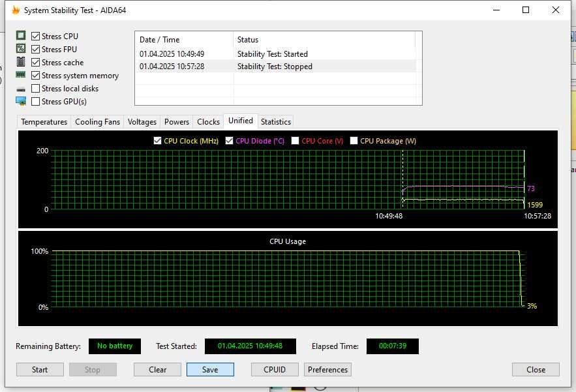Click the Test Started value 01.04.2025 10:49:48
This screenshot has height=392, width=576.
point(250,346)
